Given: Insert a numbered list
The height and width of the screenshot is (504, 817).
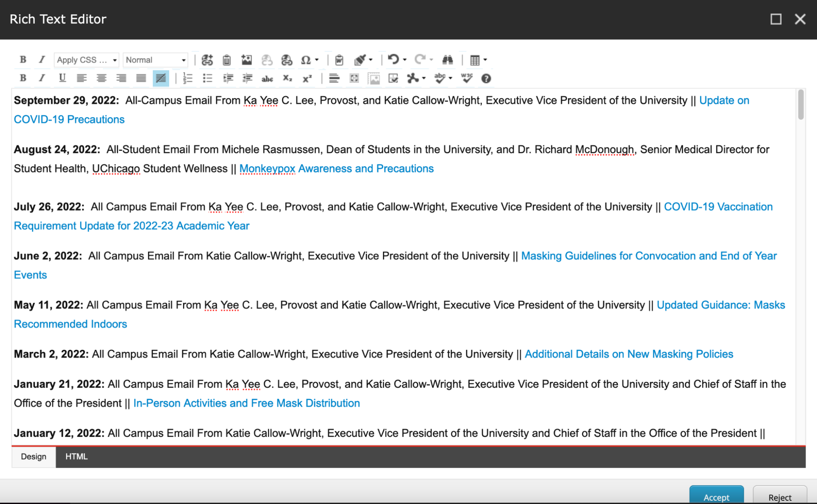Looking at the screenshot, I should (x=188, y=78).
